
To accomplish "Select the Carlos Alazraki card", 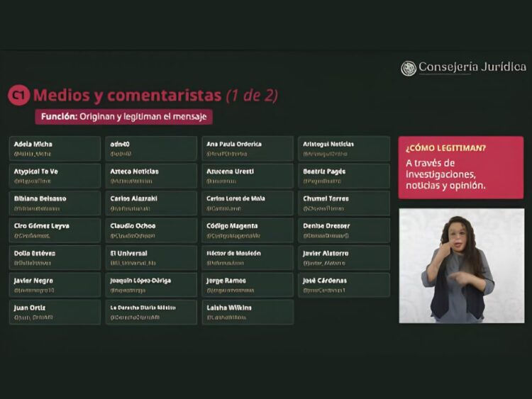I will (151, 203).
